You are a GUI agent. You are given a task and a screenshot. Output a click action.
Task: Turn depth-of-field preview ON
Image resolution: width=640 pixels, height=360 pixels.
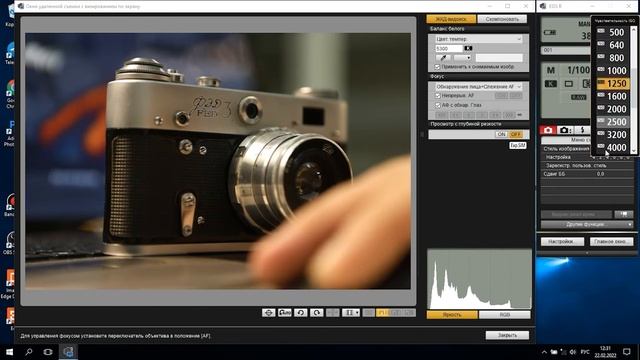coord(502,134)
